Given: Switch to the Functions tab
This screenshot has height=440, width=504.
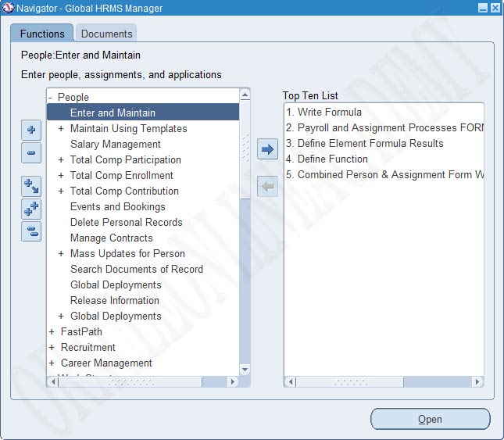Looking at the screenshot, I should (42, 34).
